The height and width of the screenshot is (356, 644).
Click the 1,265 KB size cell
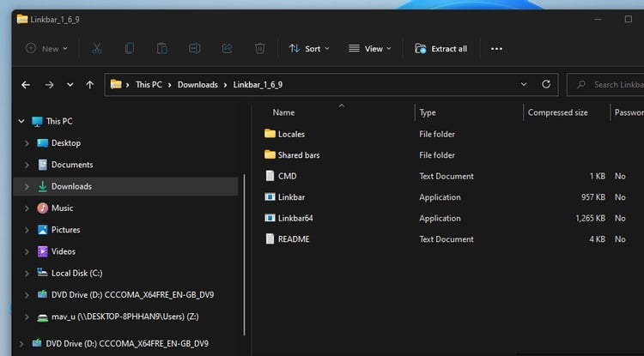(x=590, y=218)
